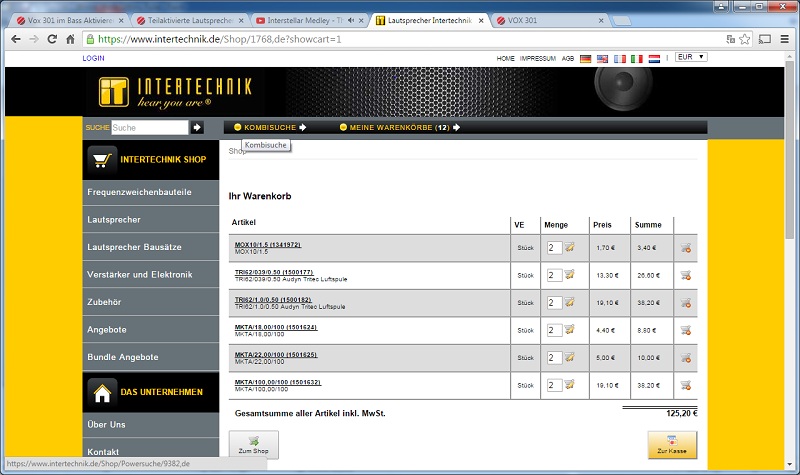Proceed with the Zur Kasse button
The width and height of the screenshot is (800, 475).
[x=672, y=445]
